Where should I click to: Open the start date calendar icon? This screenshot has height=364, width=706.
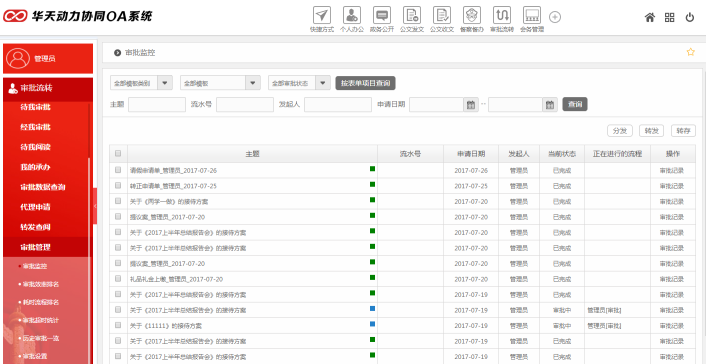coord(471,105)
